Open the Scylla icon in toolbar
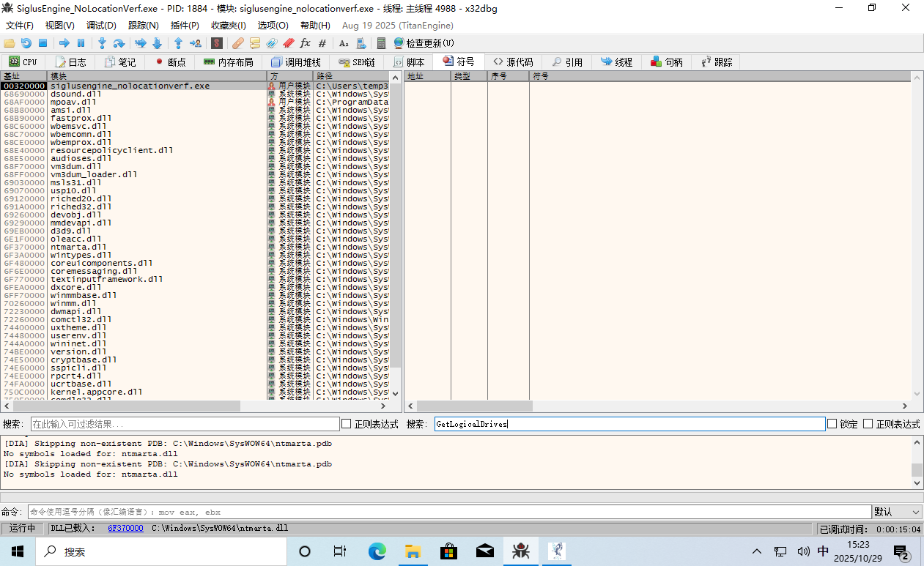Viewport: 924px width, 566px height. pos(217,43)
